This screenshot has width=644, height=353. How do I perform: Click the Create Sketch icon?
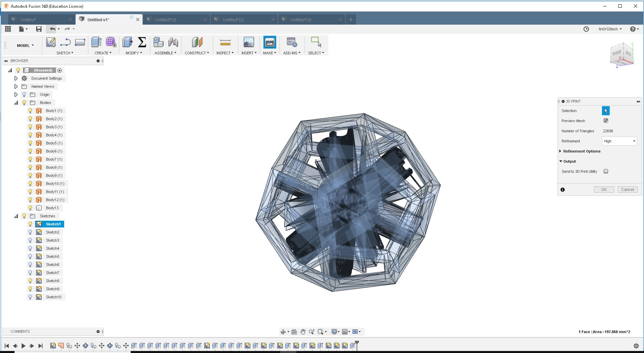tap(51, 42)
